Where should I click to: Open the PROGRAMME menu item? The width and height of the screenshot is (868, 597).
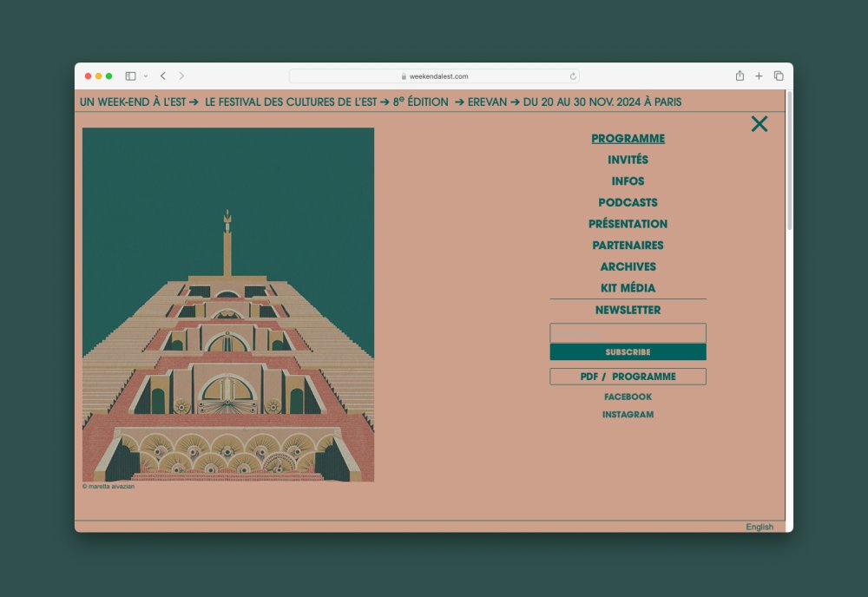click(x=628, y=138)
